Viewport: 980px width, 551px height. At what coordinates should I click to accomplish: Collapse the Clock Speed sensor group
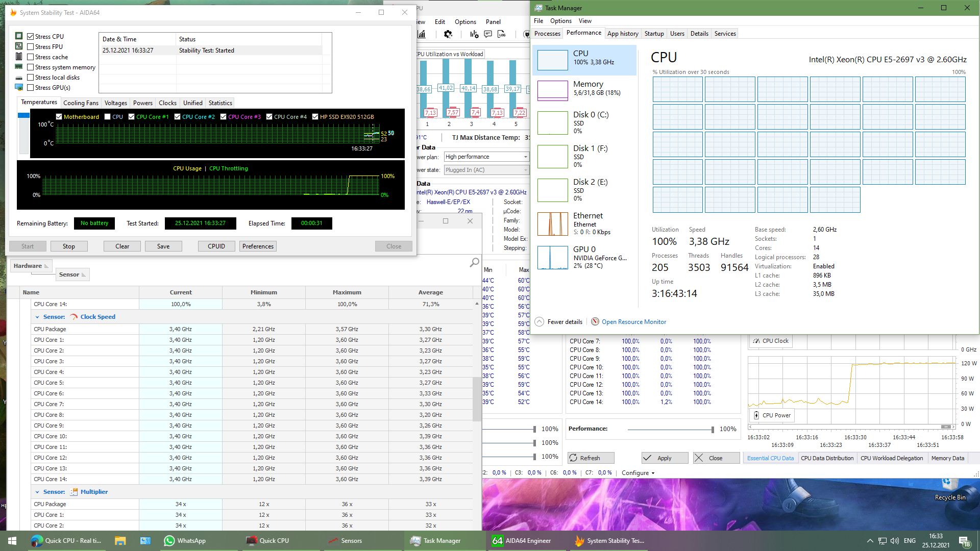coord(37,317)
